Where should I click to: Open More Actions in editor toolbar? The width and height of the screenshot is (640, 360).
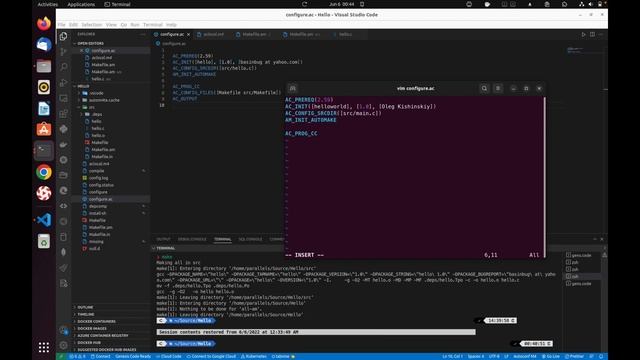coord(601,34)
